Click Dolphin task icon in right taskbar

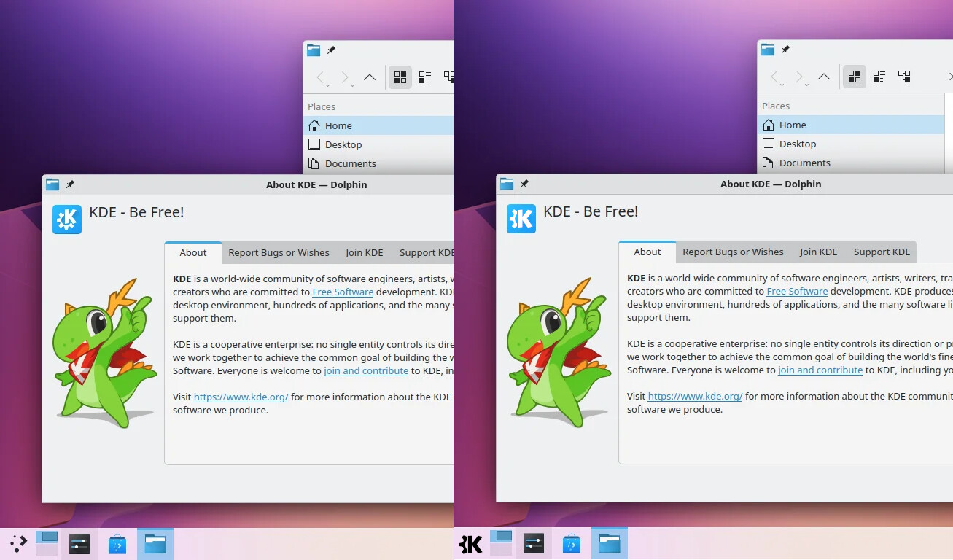(609, 544)
